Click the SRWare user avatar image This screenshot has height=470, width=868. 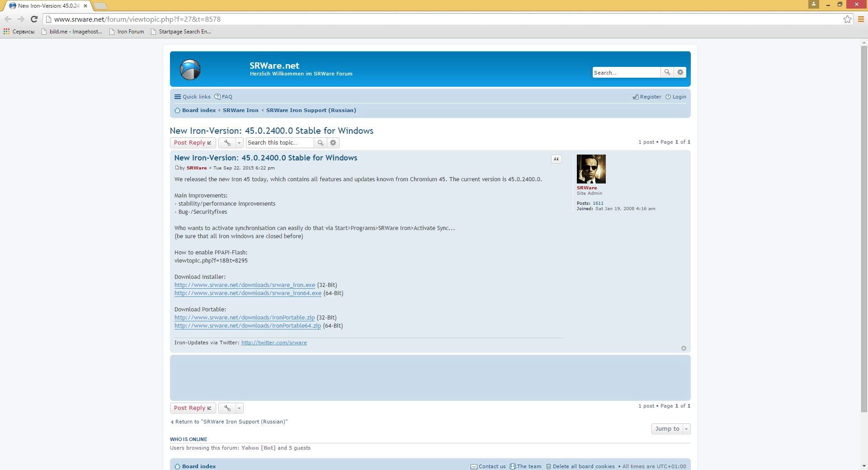pos(591,169)
